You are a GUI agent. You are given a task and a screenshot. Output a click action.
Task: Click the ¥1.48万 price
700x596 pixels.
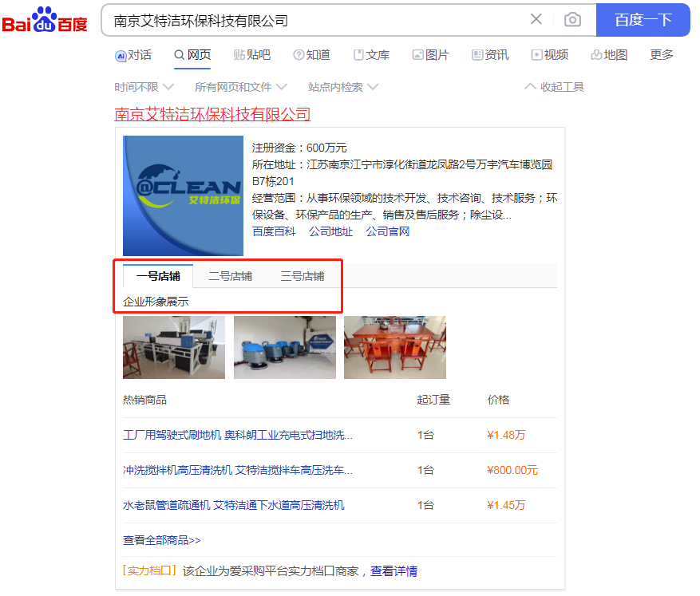click(x=506, y=435)
